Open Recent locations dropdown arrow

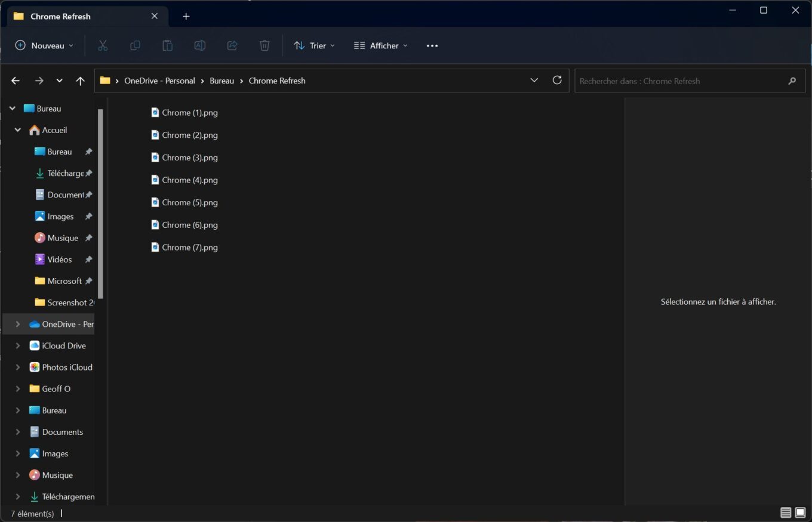(x=59, y=81)
